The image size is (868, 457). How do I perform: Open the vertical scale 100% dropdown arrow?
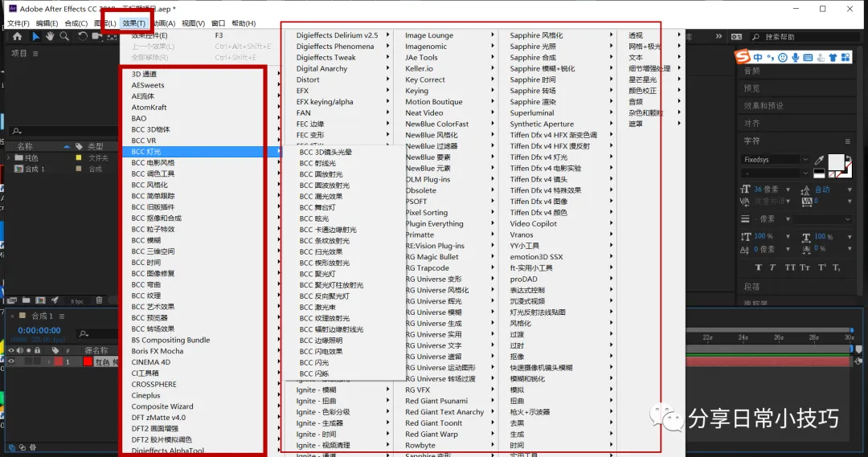788,237
